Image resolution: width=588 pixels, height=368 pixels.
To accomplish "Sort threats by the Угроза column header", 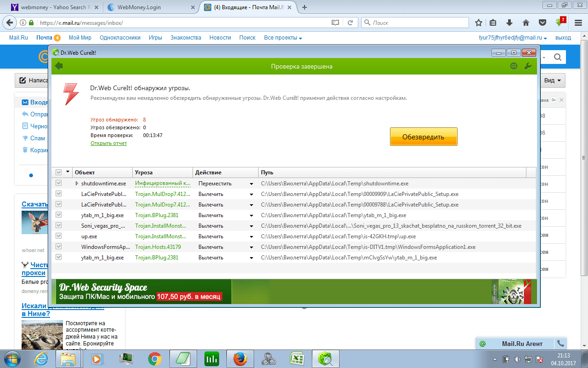I will 163,172.
